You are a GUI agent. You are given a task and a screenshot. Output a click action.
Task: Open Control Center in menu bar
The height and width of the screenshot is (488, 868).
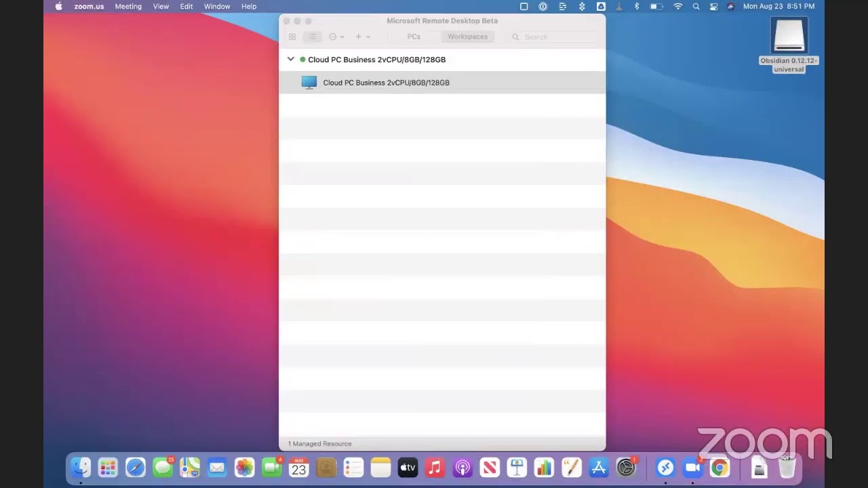click(x=713, y=6)
